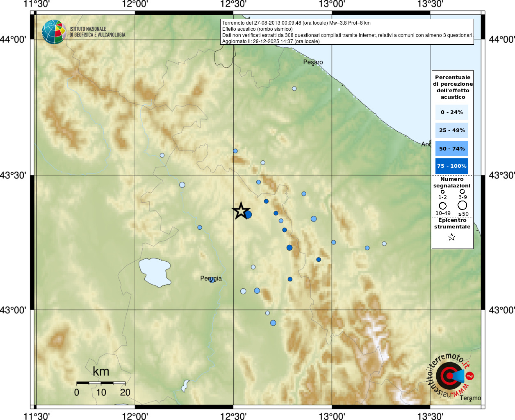Click the bottom 13°00' longitude label

click(x=332, y=416)
